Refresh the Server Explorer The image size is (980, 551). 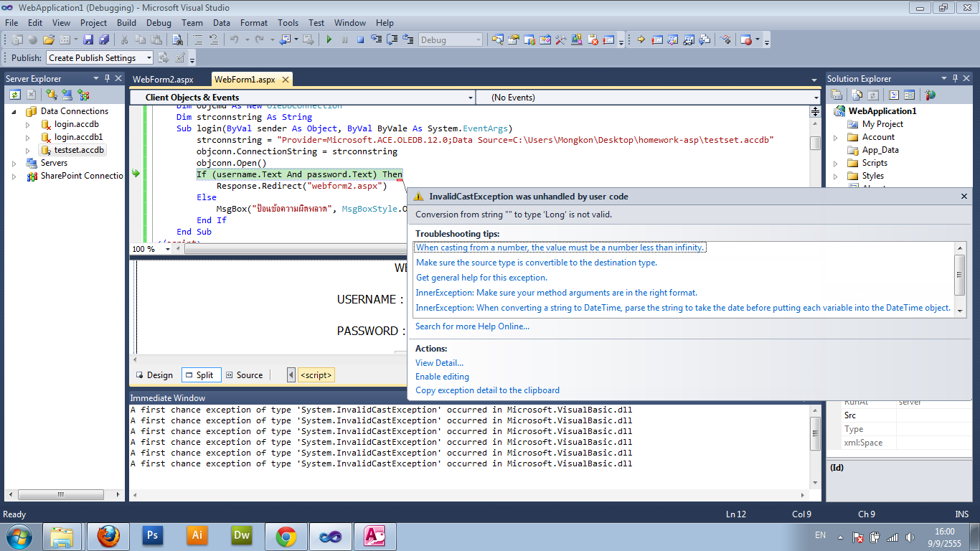tap(15, 94)
